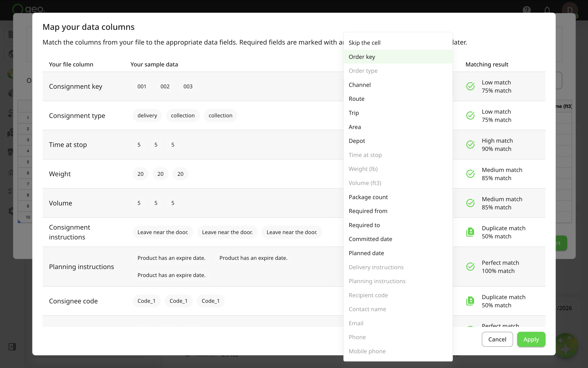Image resolution: width=588 pixels, height=368 pixels.
Task: Click 'Consignment key' column label
Action: tap(76, 86)
